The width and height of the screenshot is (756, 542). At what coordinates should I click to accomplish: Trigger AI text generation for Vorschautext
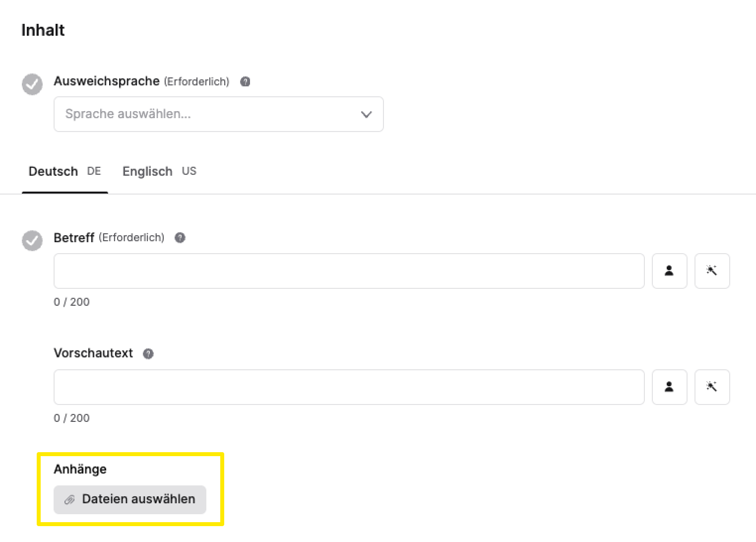[712, 387]
